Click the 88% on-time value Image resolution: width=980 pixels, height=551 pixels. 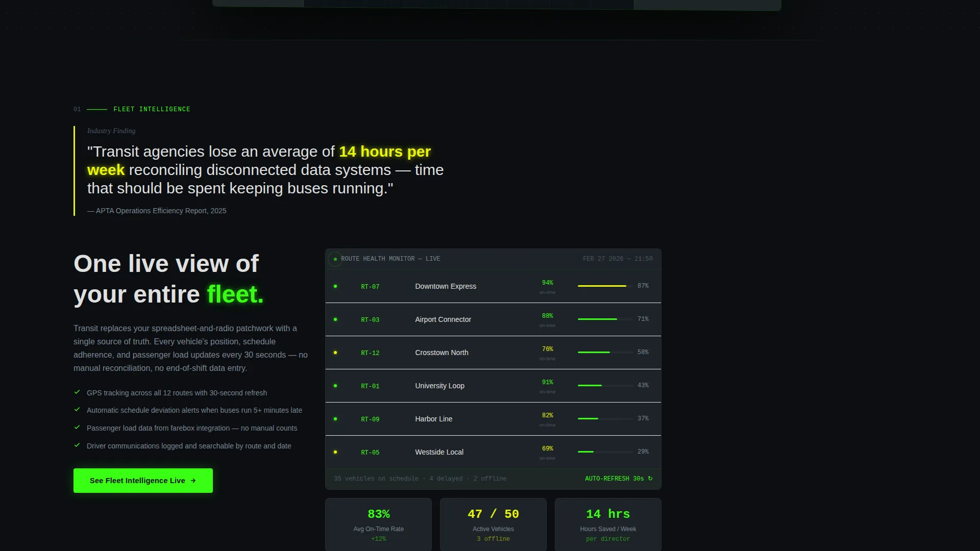(x=548, y=316)
